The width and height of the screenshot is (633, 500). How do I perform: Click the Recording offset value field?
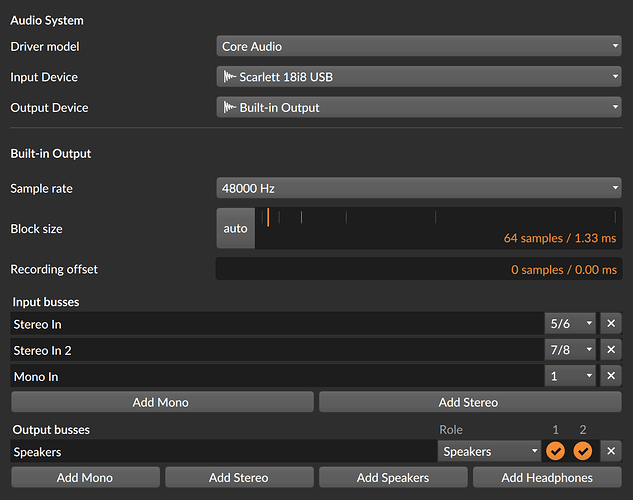(x=419, y=269)
